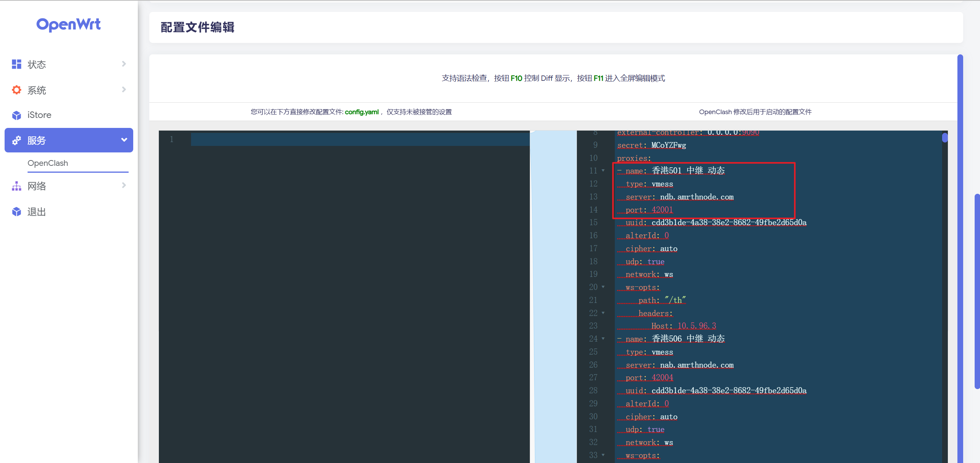Click the iStore cube icon

pos(16,115)
